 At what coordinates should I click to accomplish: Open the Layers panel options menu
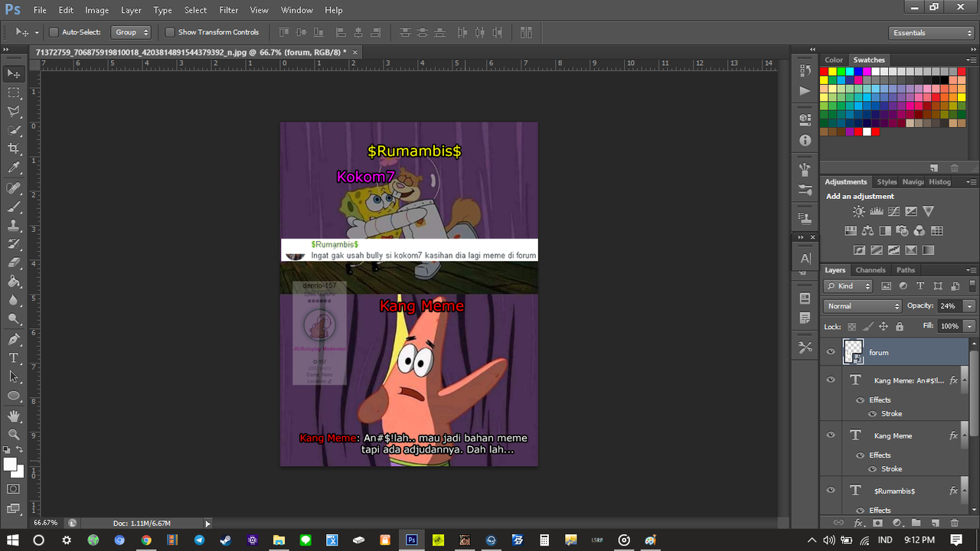coord(971,270)
